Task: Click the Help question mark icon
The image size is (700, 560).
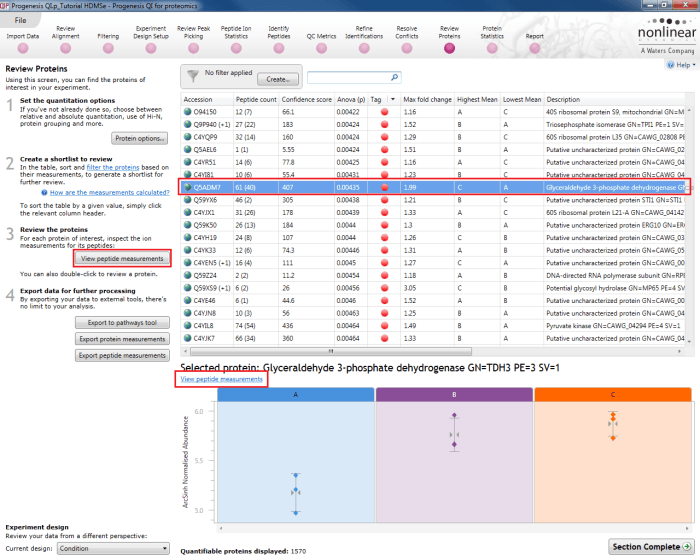Action: click(671, 65)
